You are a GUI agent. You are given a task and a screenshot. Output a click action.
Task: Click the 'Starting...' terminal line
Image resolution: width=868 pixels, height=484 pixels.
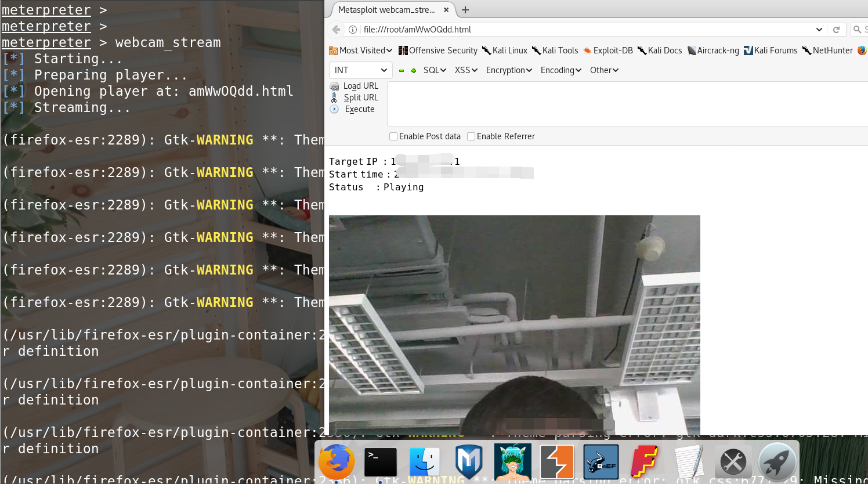(62, 59)
